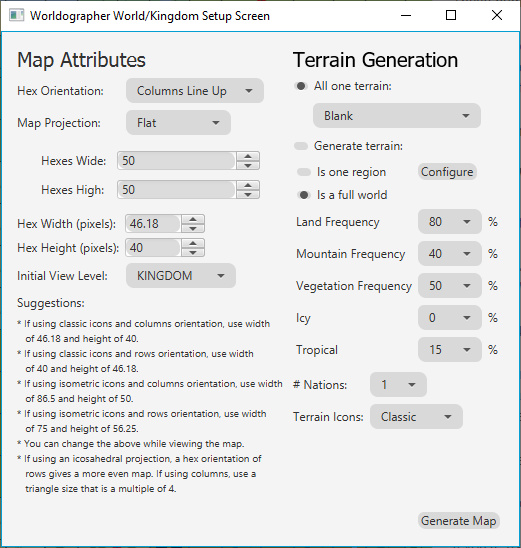Decrease Hexes Wide with down arrow

[x=248, y=165]
